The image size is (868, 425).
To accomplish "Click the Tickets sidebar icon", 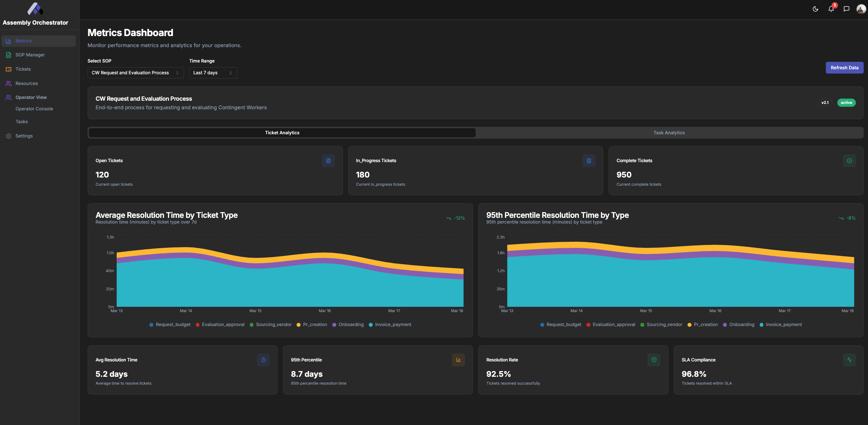I will [x=9, y=69].
